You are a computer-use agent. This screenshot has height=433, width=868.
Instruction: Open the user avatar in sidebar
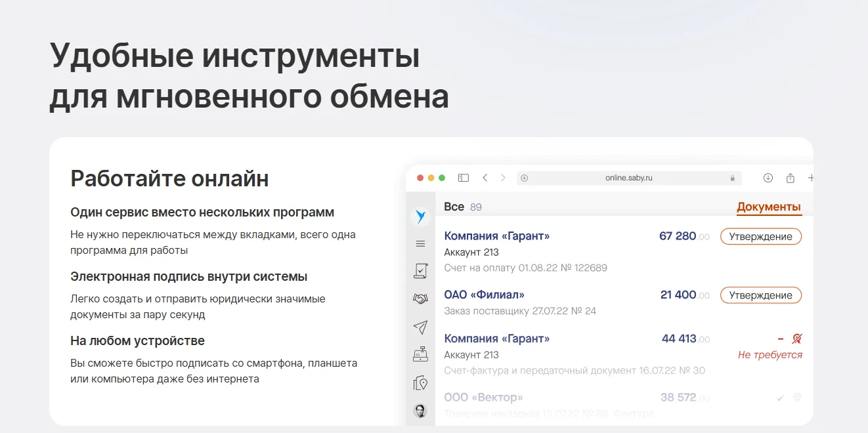pyautogui.click(x=420, y=411)
